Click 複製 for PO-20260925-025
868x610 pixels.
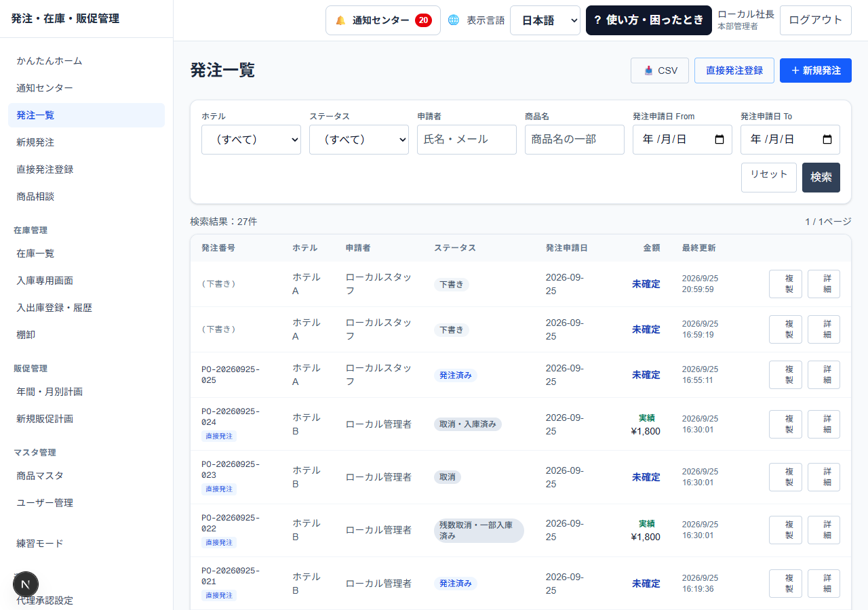785,375
